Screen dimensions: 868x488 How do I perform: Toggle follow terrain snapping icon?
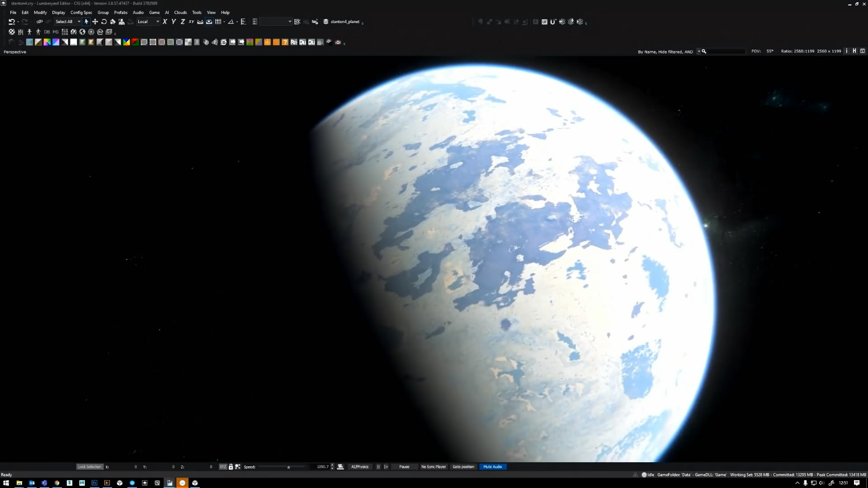pos(200,22)
